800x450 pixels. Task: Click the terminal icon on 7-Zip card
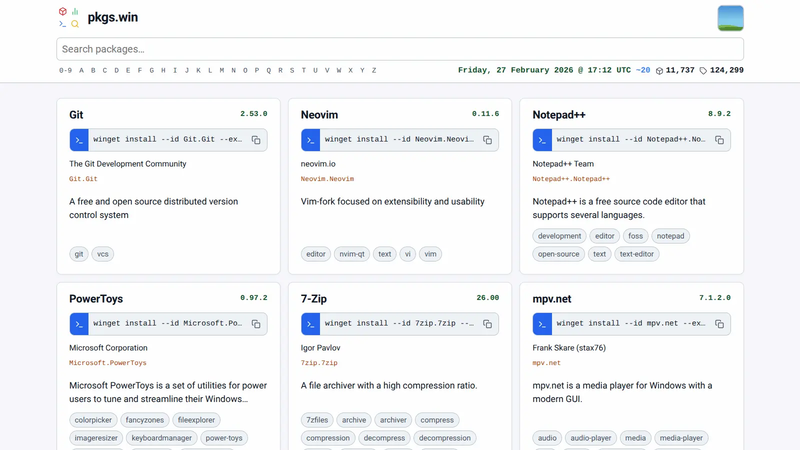tap(311, 324)
